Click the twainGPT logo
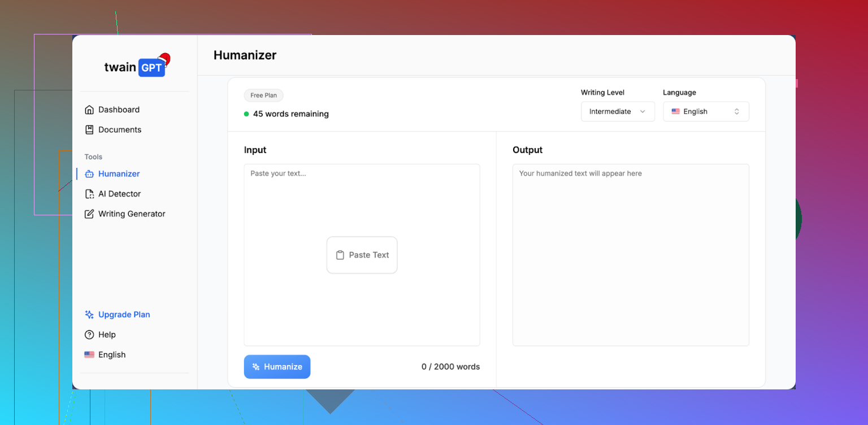868x425 pixels. click(x=136, y=67)
